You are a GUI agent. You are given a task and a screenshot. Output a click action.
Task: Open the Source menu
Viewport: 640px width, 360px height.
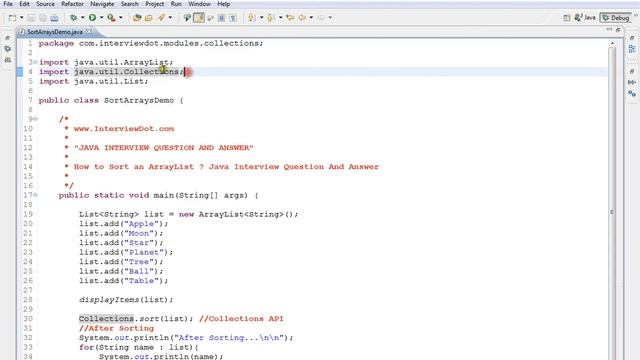pyautogui.click(x=45, y=4)
